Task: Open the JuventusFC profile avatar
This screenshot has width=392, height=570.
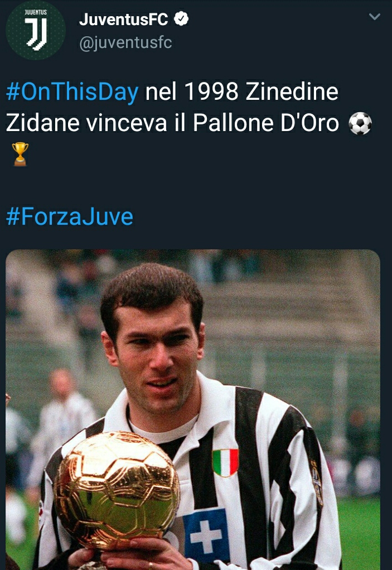Action: pyautogui.click(x=36, y=30)
